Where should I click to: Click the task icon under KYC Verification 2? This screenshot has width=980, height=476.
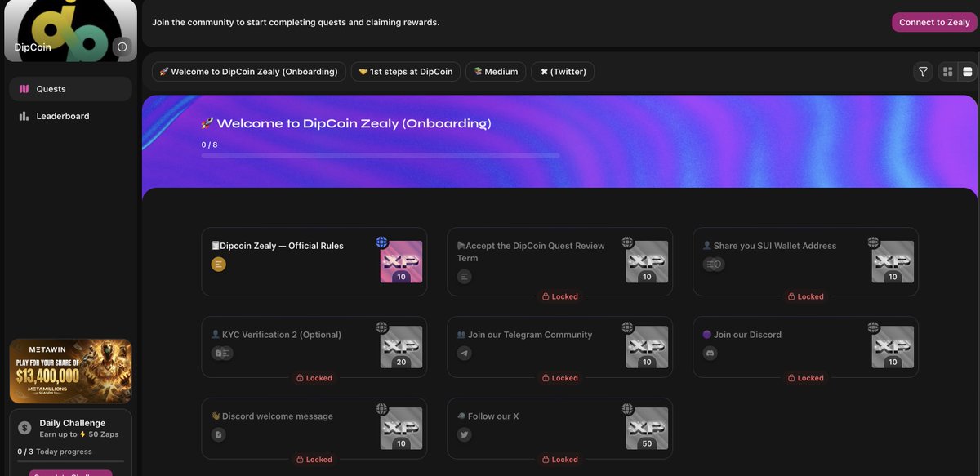pos(221,354)
